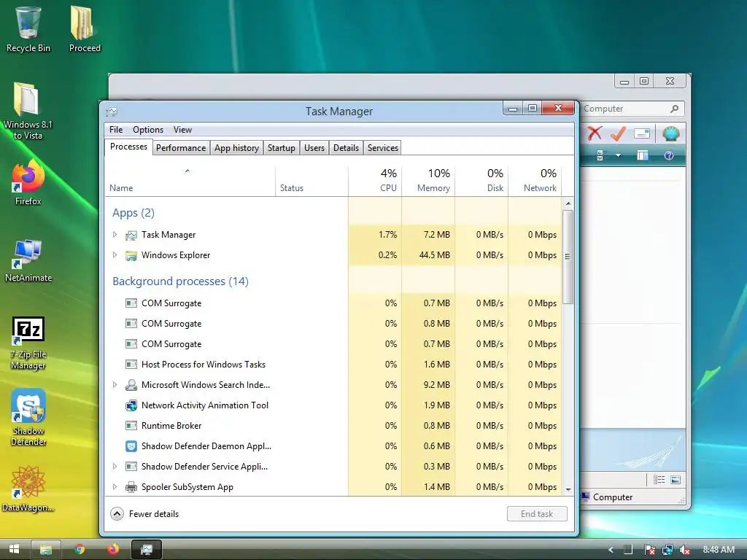
Task: Sort by the Memory column header
Action: coord(428,181)
